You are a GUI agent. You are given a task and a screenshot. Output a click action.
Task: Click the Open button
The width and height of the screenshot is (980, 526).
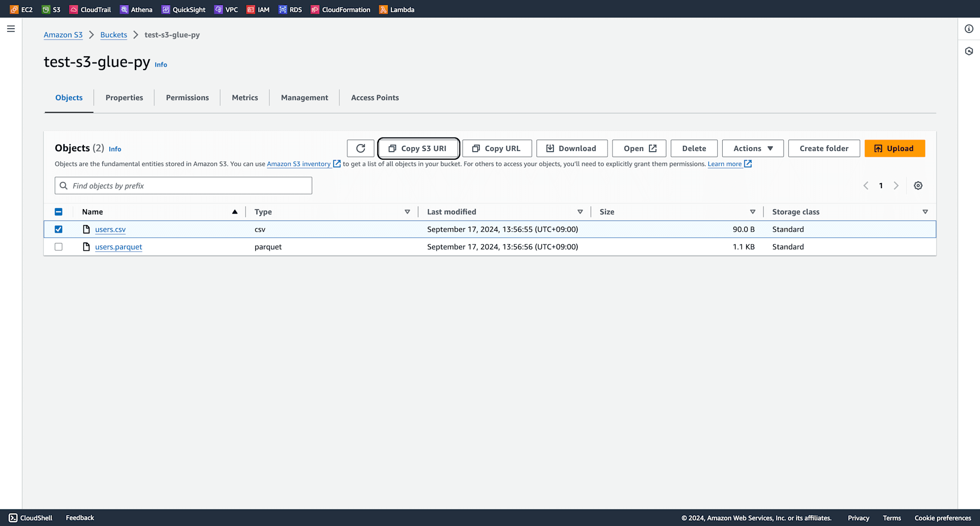[x=639, y=148]
